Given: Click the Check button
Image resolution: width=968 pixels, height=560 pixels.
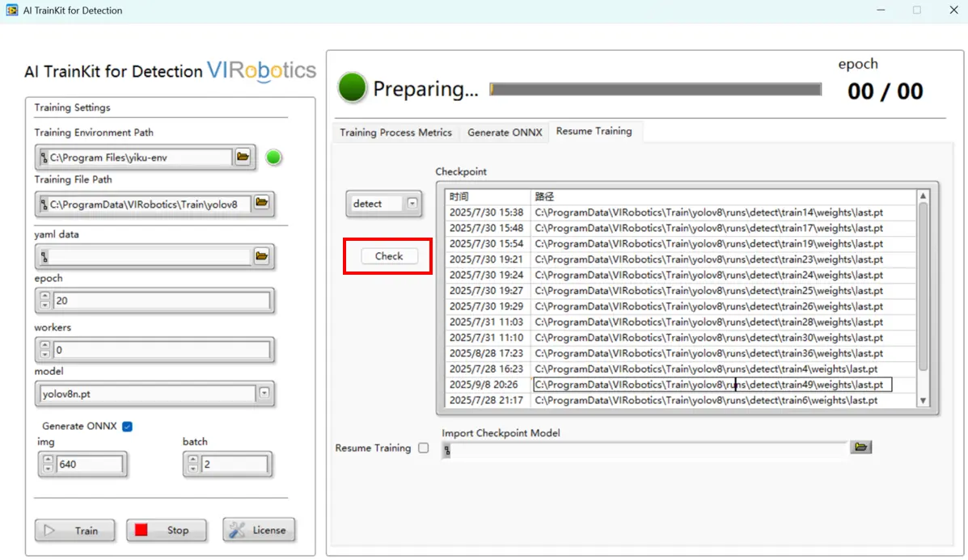Looking at the screenshot, I should point(388,256).
